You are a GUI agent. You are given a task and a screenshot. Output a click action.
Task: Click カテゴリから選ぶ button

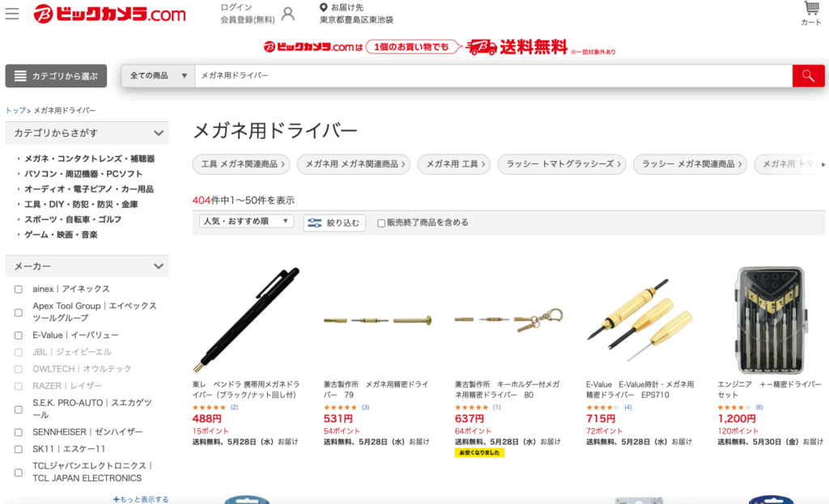[x=56, y=76]
